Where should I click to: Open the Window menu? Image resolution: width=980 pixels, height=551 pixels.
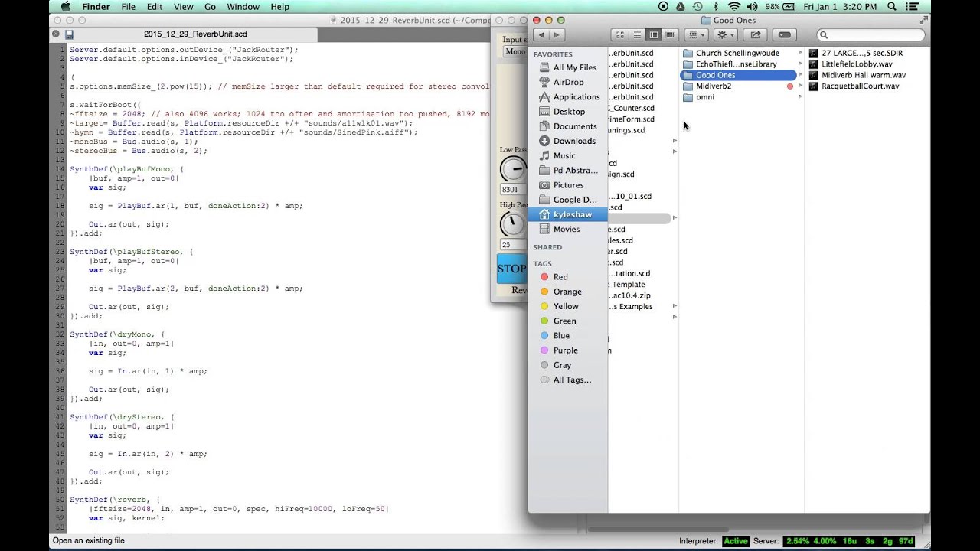click(x=243, y=7)
